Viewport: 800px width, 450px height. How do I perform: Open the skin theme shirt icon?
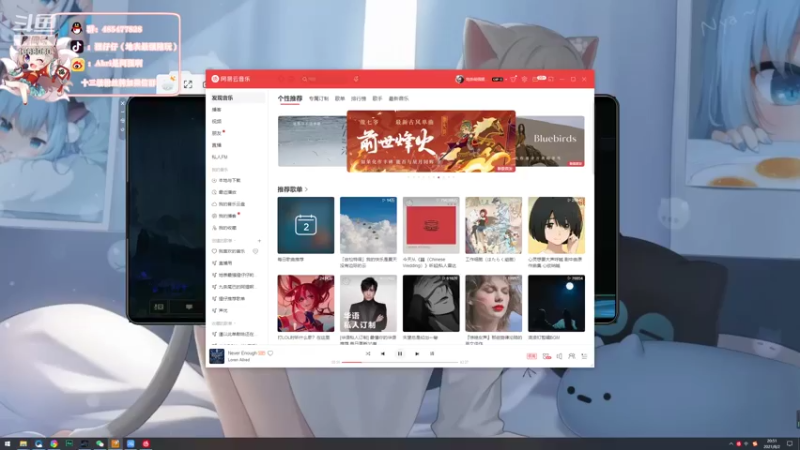(x=514, y=79)
